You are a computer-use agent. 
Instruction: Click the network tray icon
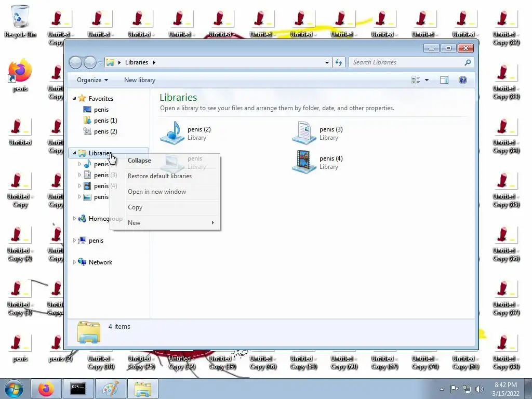[467, 389]
